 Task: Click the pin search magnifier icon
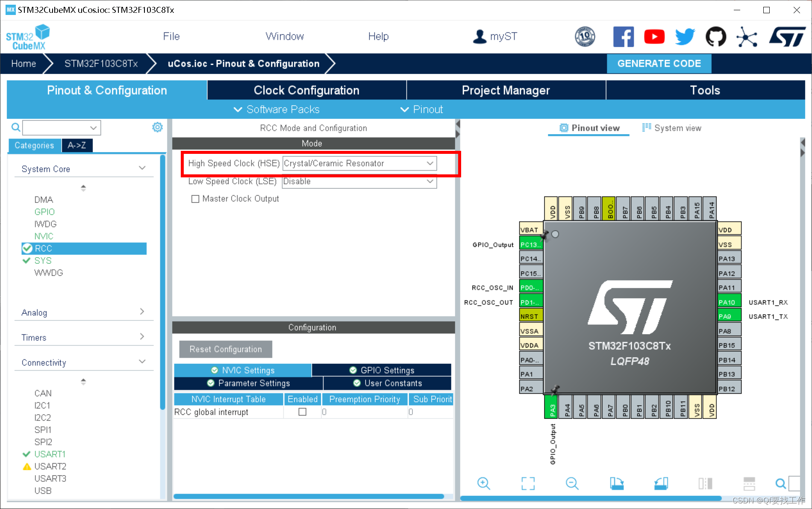tap(780, 483)
